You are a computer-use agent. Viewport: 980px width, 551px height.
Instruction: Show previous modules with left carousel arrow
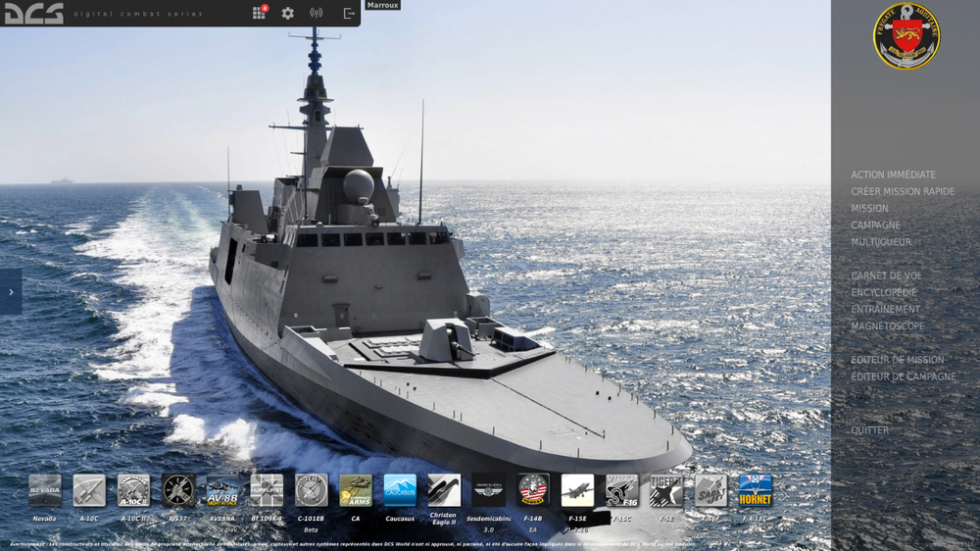pyautogui.click(x=16, y=494)
